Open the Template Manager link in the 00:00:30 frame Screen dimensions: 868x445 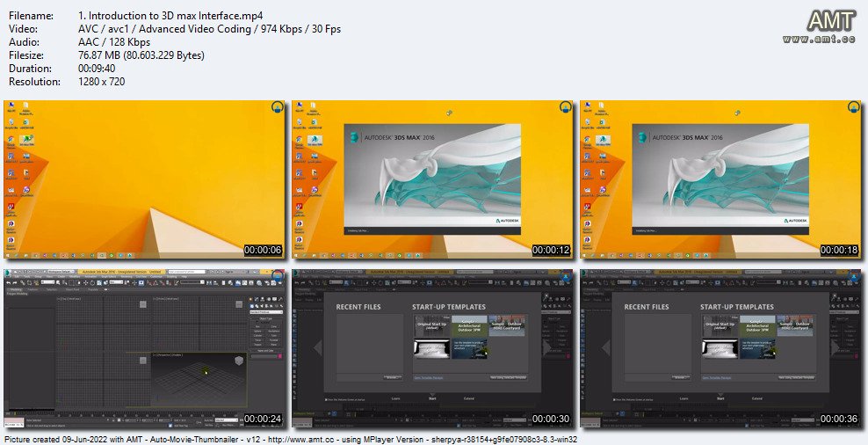click(429, 377)
